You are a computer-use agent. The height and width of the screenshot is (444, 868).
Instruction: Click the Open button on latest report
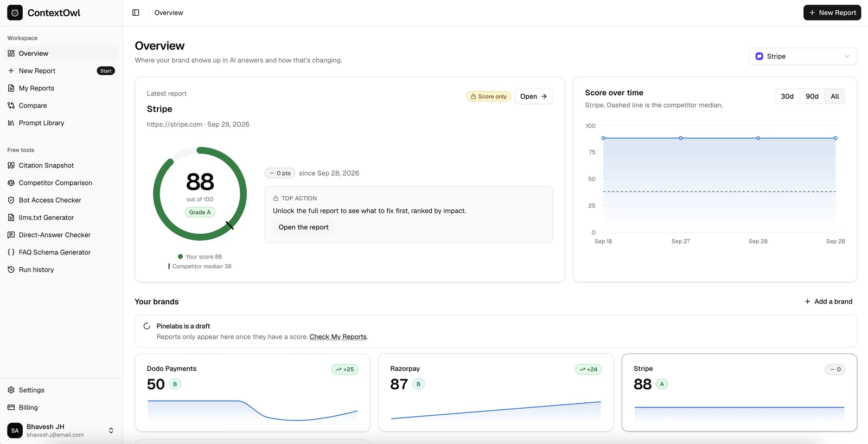[x=534, y=96]
